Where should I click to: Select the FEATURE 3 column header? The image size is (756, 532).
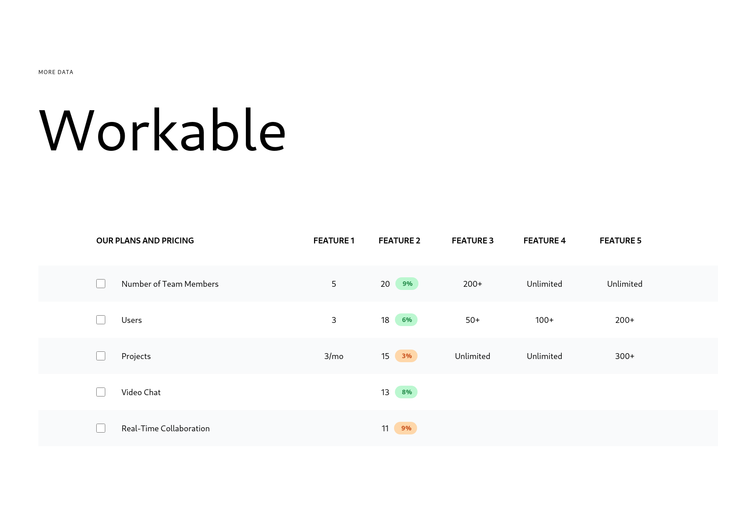pyautogui.click(x=473, y=241)
